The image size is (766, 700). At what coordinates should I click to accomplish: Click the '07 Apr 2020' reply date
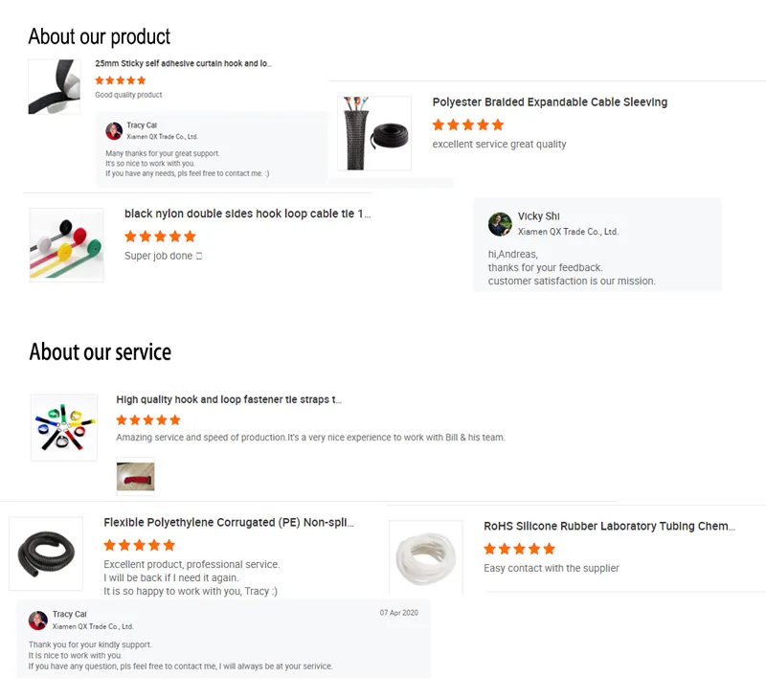398,613
